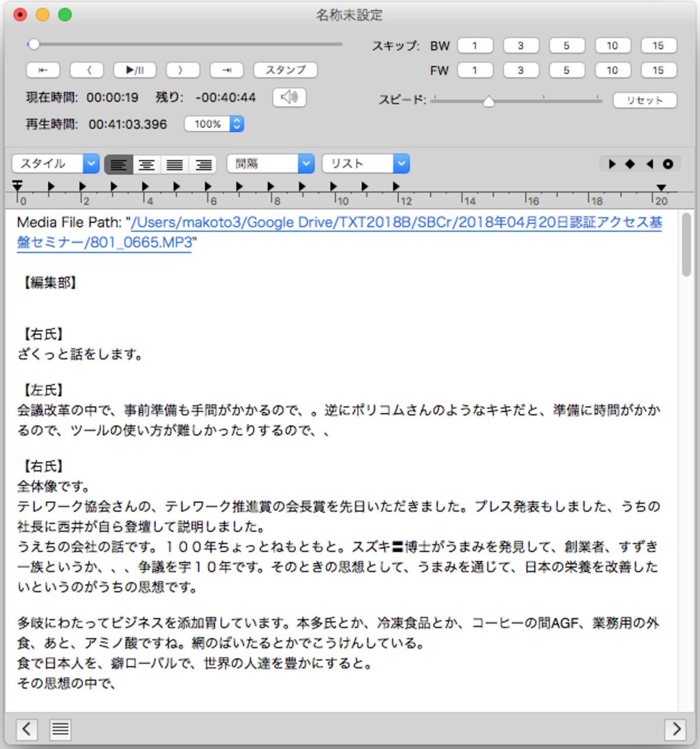This screenshot has width=700, height=749.
Task: Open the 間隔 spacing dropdown
Action: [x=271, y=164]
